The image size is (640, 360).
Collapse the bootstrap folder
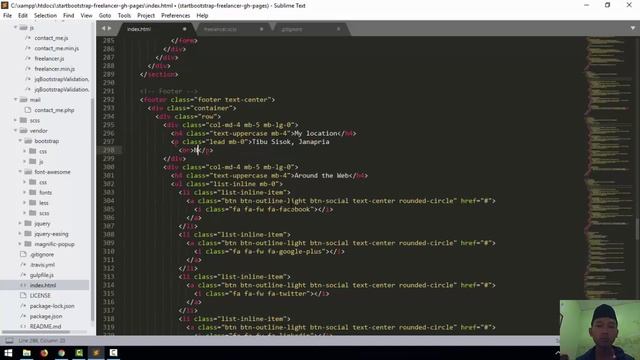[20, 141]
